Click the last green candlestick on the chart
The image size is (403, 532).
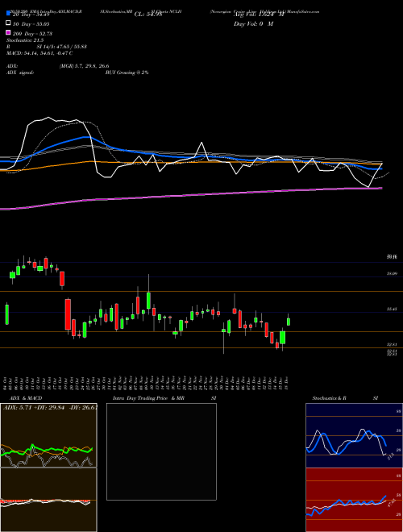[x=289, y=321]
